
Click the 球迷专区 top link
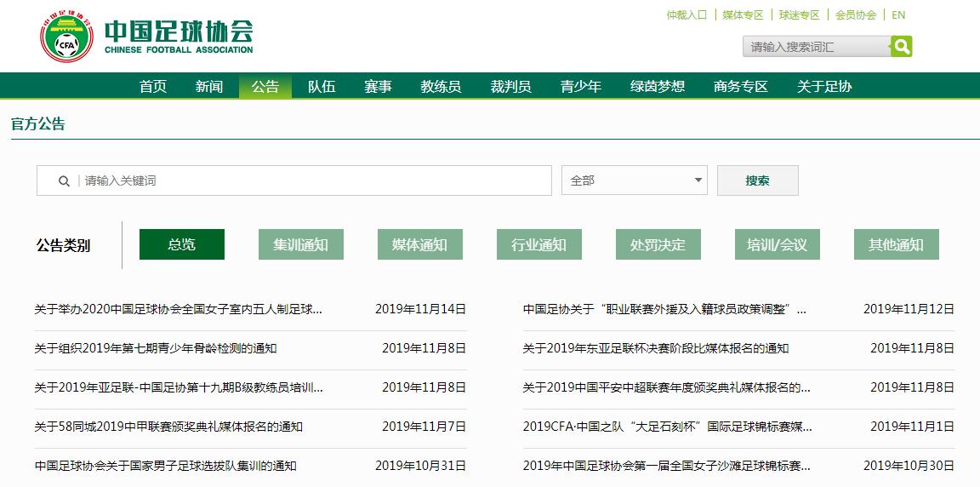[799, 15]
